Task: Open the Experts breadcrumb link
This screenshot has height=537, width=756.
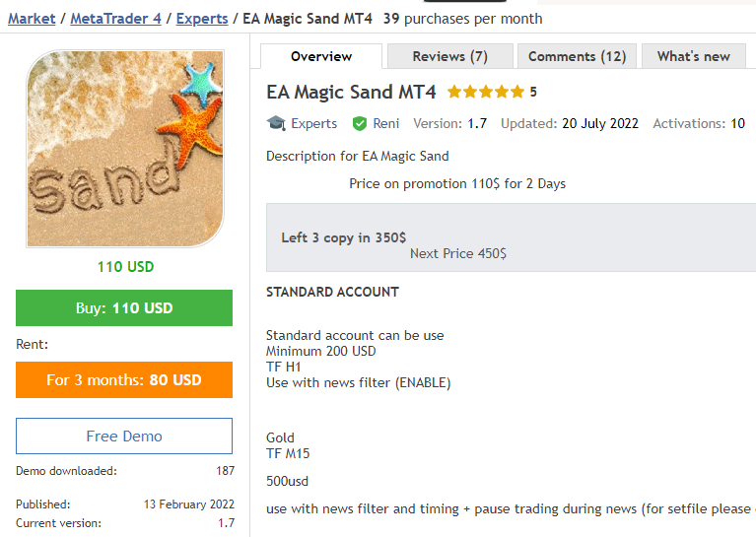Action: (202, 19)
